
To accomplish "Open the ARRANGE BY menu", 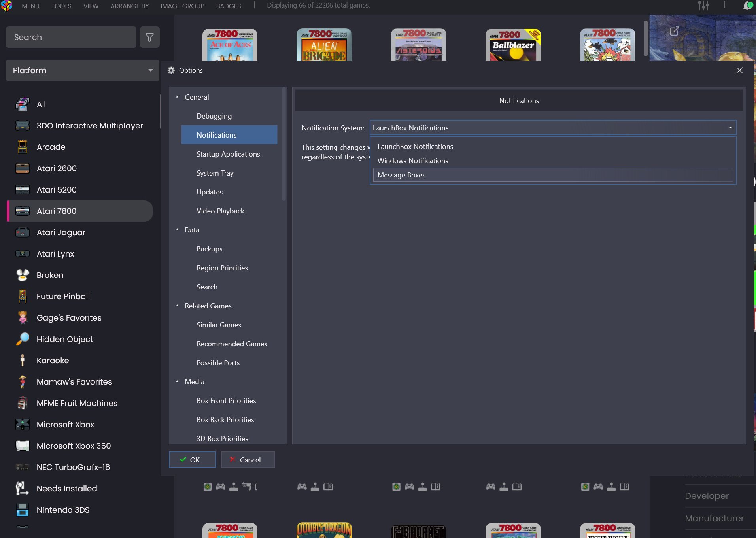I will 130,6.
